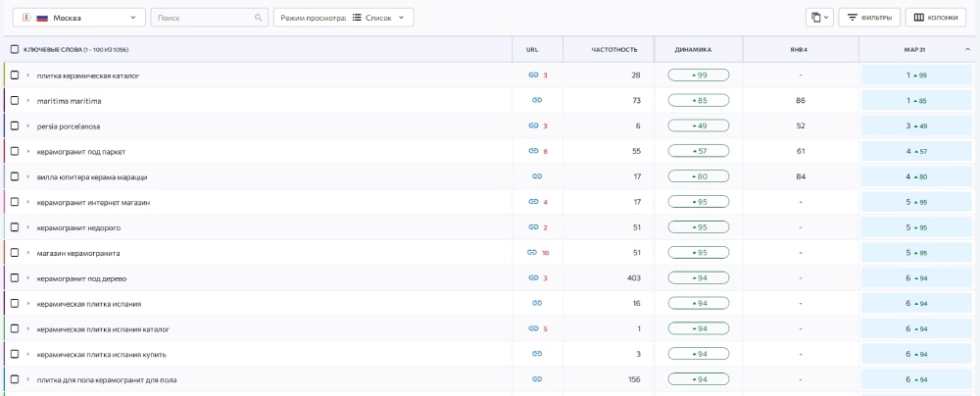Expand the керамическая плитка испания row
Image resolution: width=980 pixels, height=396 pixels.
coord(28,304)
